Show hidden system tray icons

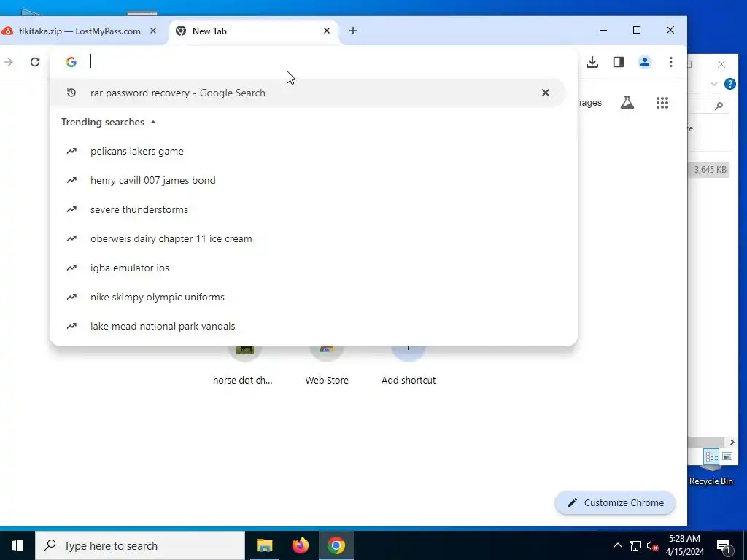coord(617,545)
